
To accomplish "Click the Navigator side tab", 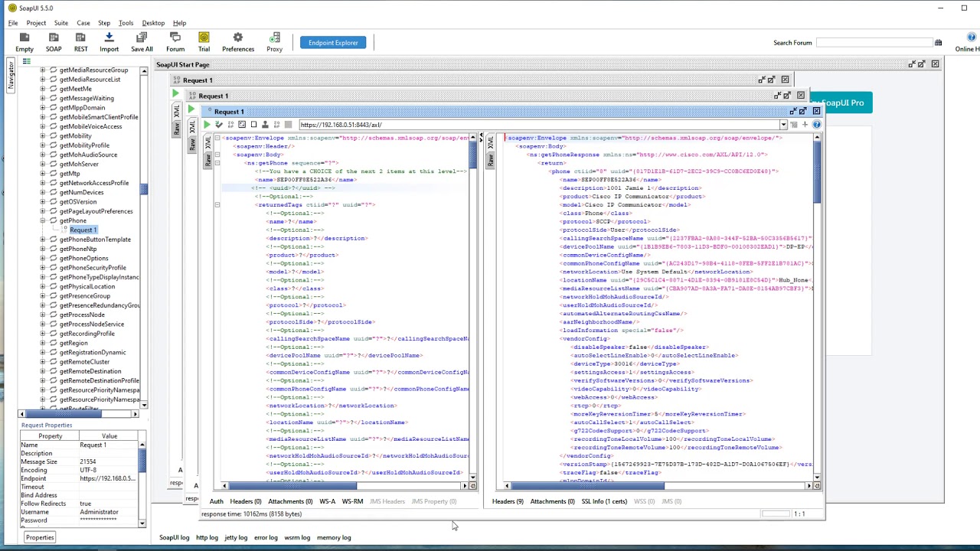I will point(11,75).
